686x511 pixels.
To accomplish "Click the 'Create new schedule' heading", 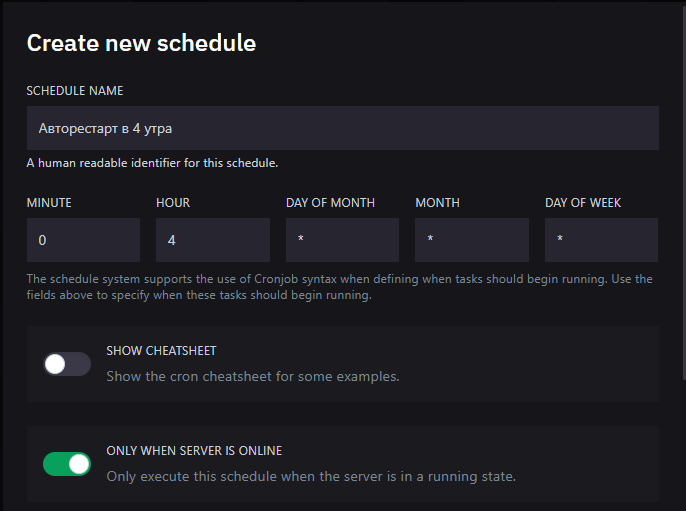I will [141, 43].
